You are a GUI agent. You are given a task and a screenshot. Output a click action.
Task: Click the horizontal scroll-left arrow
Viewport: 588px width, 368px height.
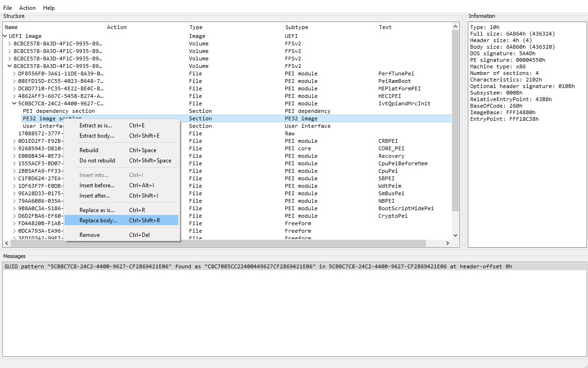point(7,243)
